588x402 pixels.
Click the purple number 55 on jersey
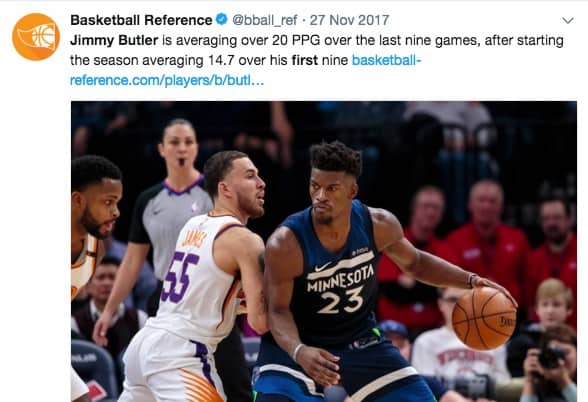coord(180,277)
